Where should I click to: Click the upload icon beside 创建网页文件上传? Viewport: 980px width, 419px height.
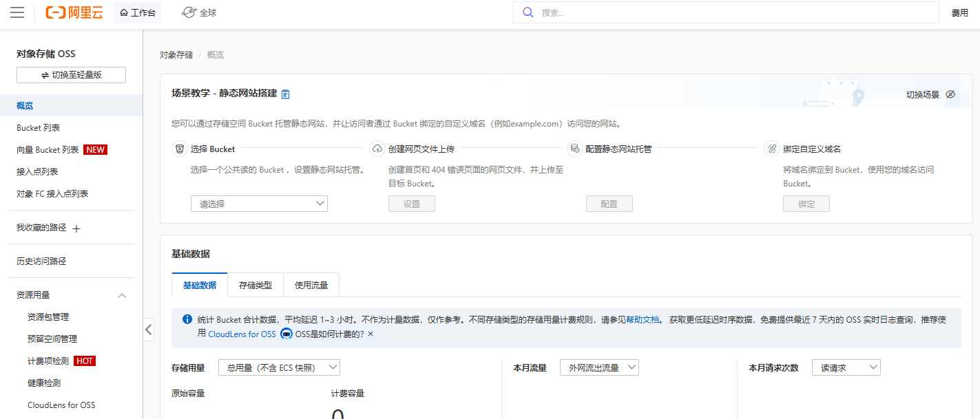(x=378, y=149)
